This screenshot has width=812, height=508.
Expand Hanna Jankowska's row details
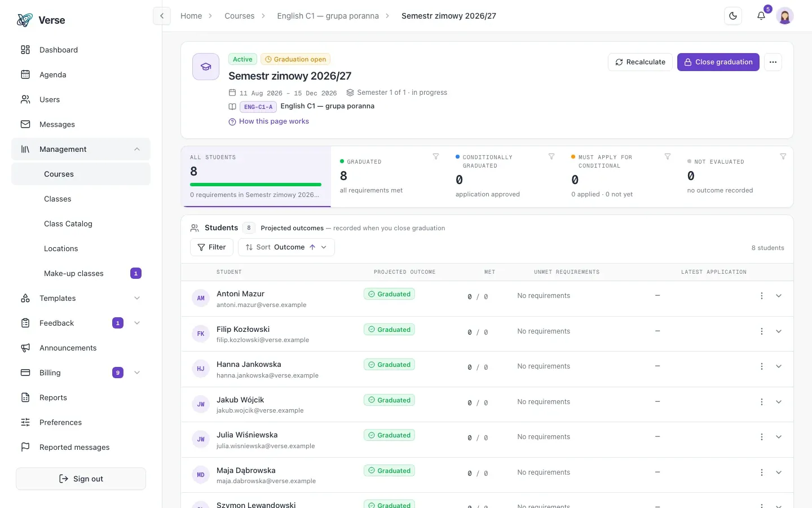[x=779, y=366]
